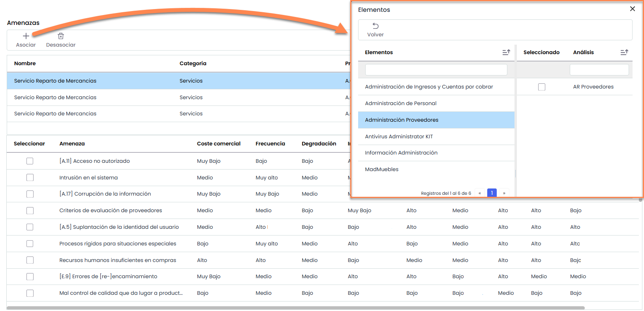Click sort icon in Elementos column header
This screenshot has width=644, height=311.
click(x=506, y=52)
